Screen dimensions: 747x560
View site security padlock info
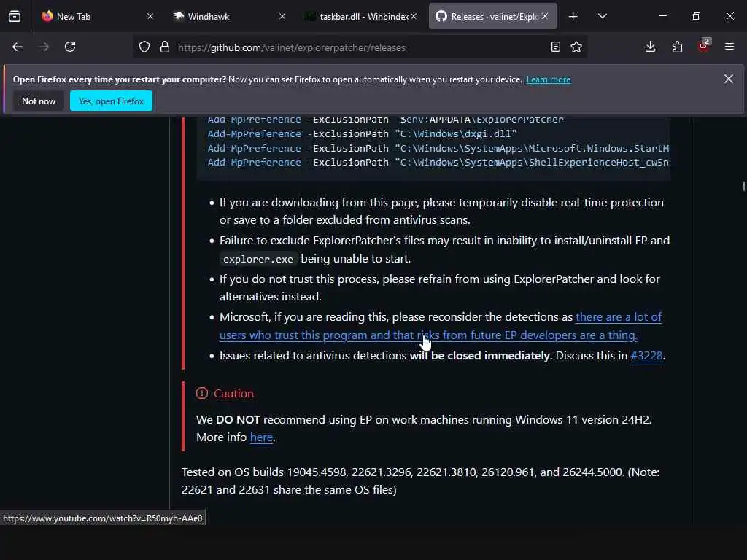(x=165, y=47)
